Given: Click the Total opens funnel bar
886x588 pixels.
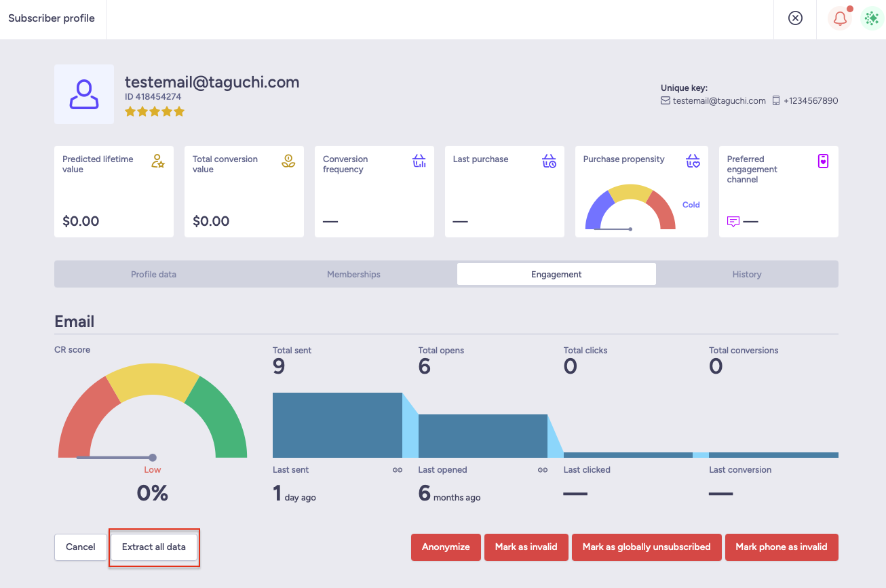Looking at the screenshot, I should point(483,436).
